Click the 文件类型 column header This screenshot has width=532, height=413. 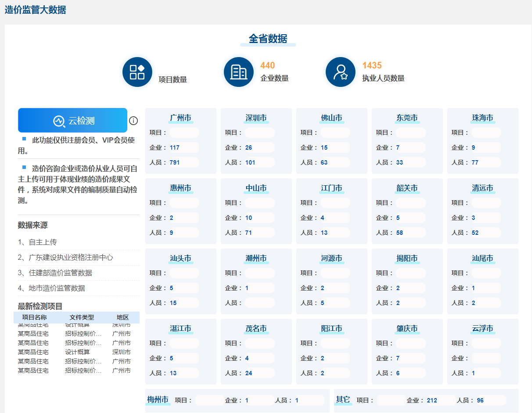click(82, 317)
